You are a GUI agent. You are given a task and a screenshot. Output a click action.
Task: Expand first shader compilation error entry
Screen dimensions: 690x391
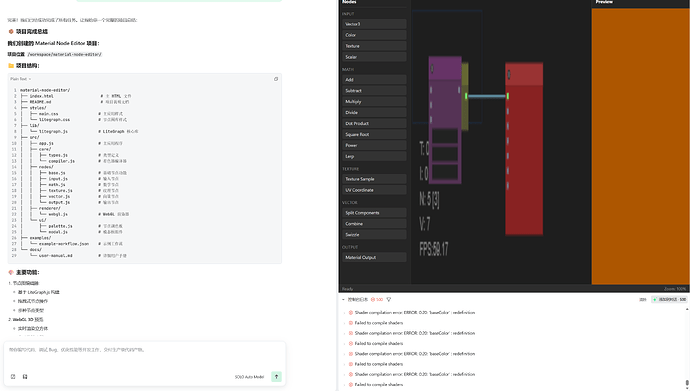[345, 313]
